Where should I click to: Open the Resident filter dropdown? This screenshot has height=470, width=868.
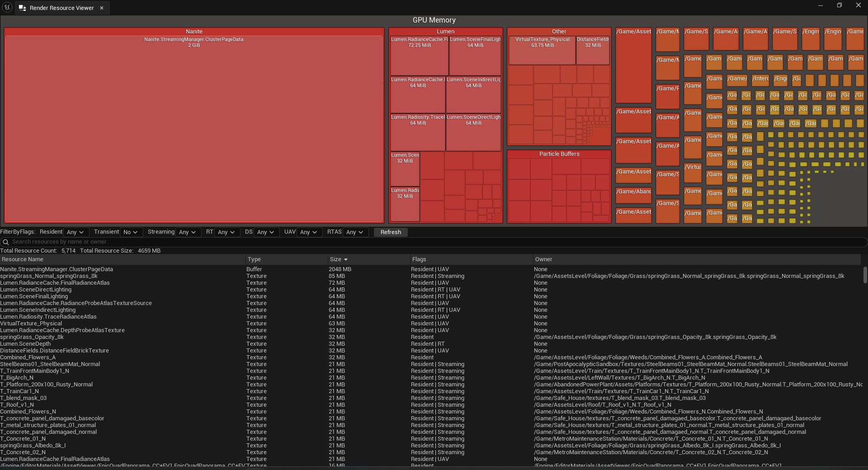[75, 232]
